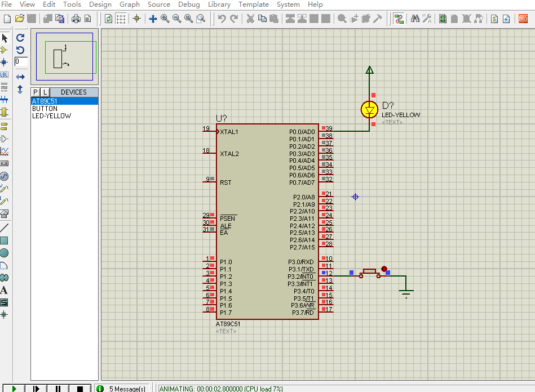Select the 2D text 'A' tool
The height and width of the screenshot is (392, 535).
[4, 291]
